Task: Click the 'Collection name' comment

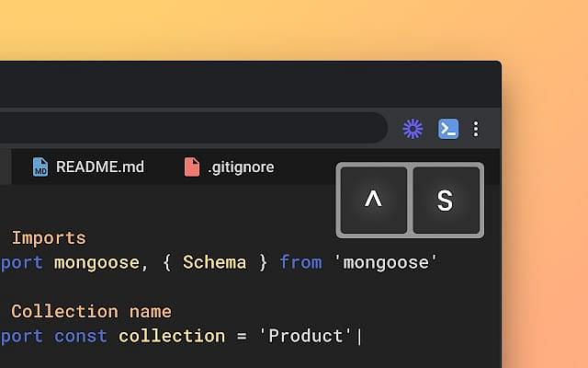Action: (x=92, y=311)
